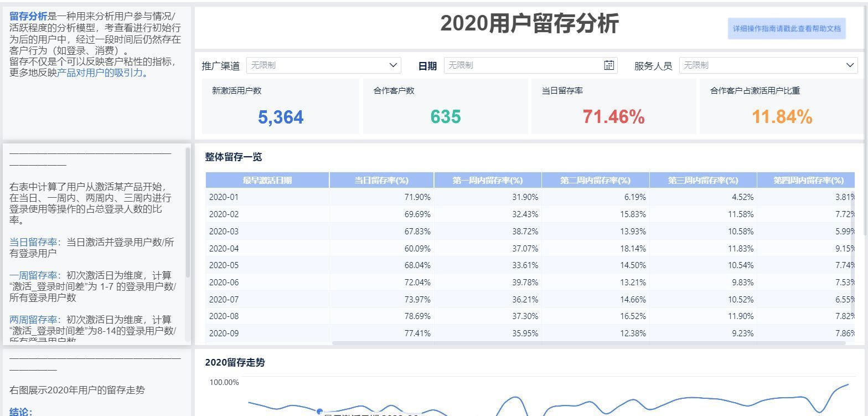Select the 2020-06 row date cell
The width and height of the screenshot is (868, 416).
coord(267,283)
